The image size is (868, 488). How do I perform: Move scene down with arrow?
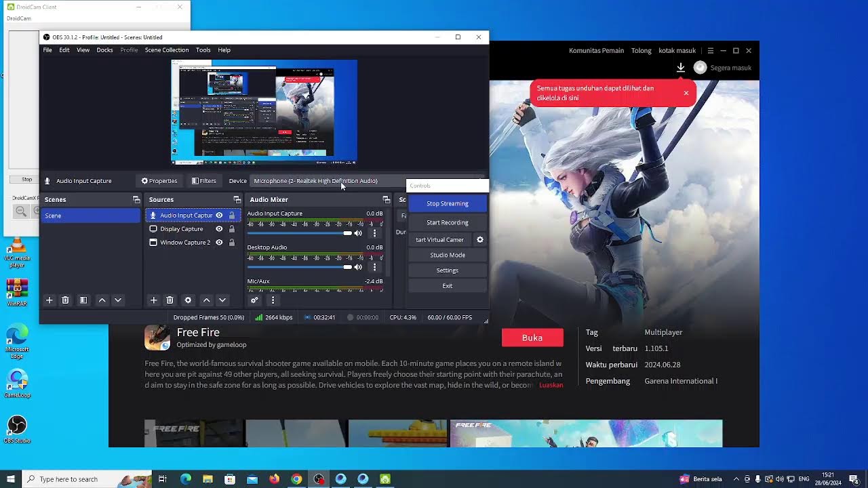coord(118,300)
